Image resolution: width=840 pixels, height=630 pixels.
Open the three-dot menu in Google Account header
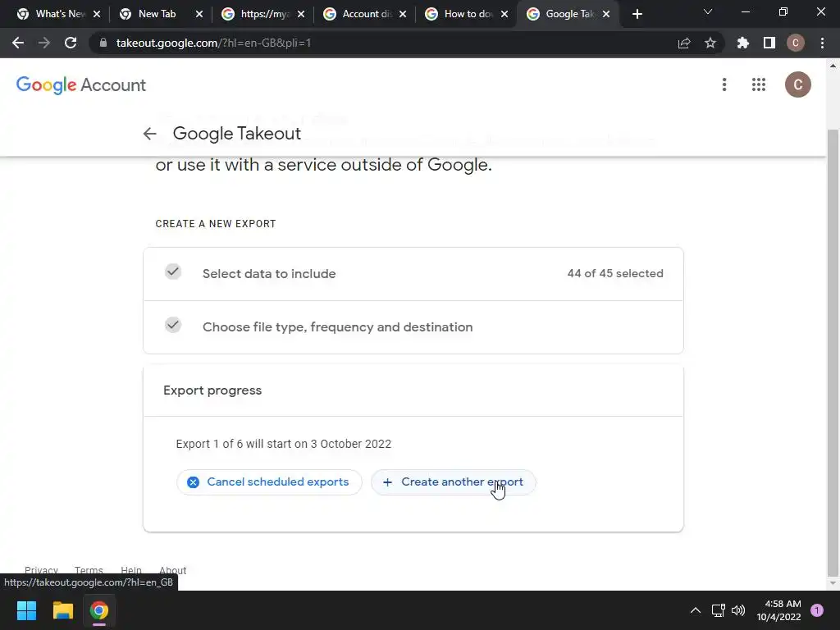coord(724,84)
